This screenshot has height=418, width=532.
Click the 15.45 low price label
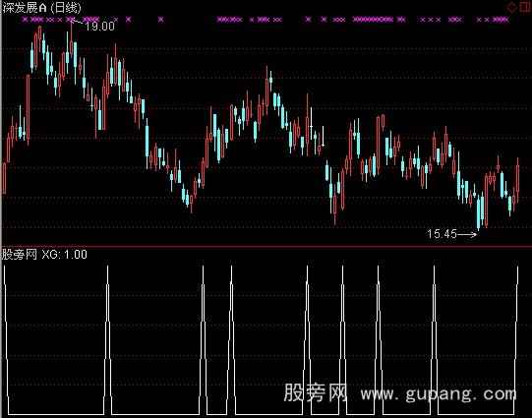point(443,234)
